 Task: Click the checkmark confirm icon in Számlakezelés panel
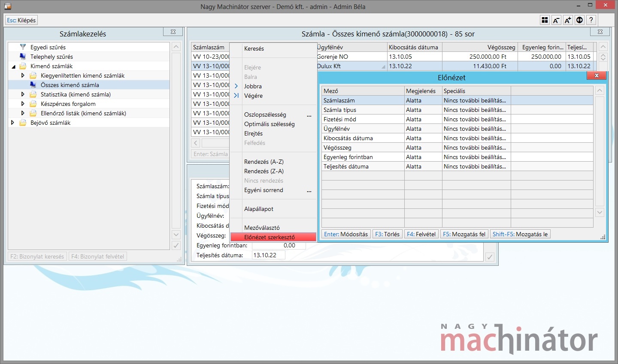click(x=176, y=245)
